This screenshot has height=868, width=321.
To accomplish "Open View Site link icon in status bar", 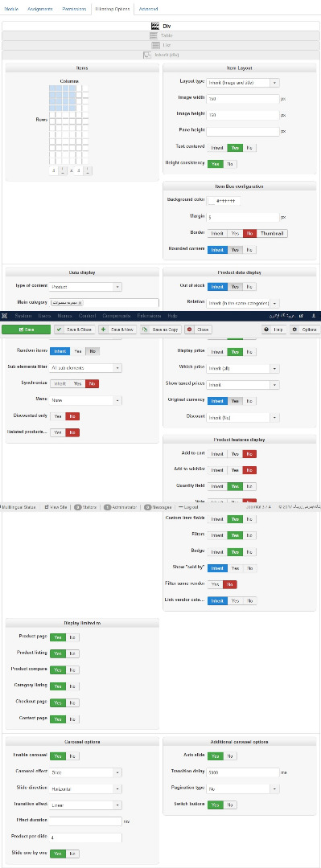I will [47, 506].
